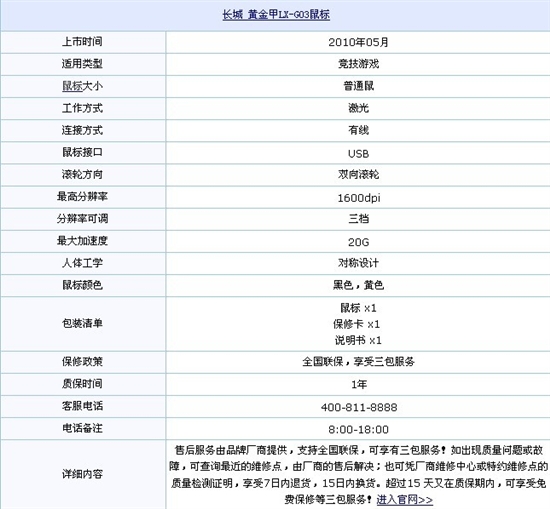Select the 电话备注 label

tap(82, 428)
